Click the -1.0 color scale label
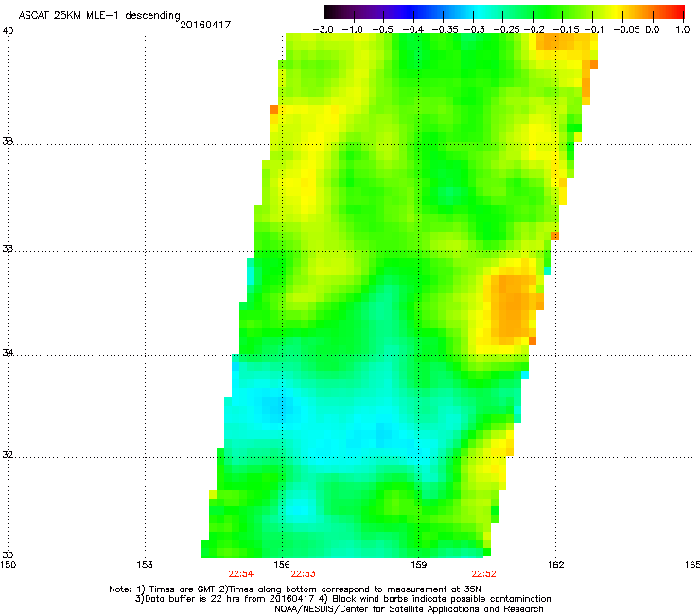 click(353, 30)
